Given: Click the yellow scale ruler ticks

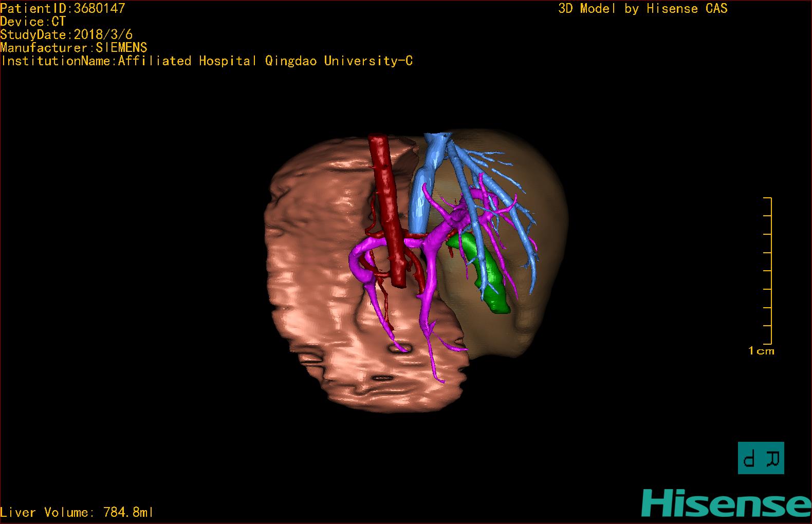Looking at the screenshot, I should [768, 271].
